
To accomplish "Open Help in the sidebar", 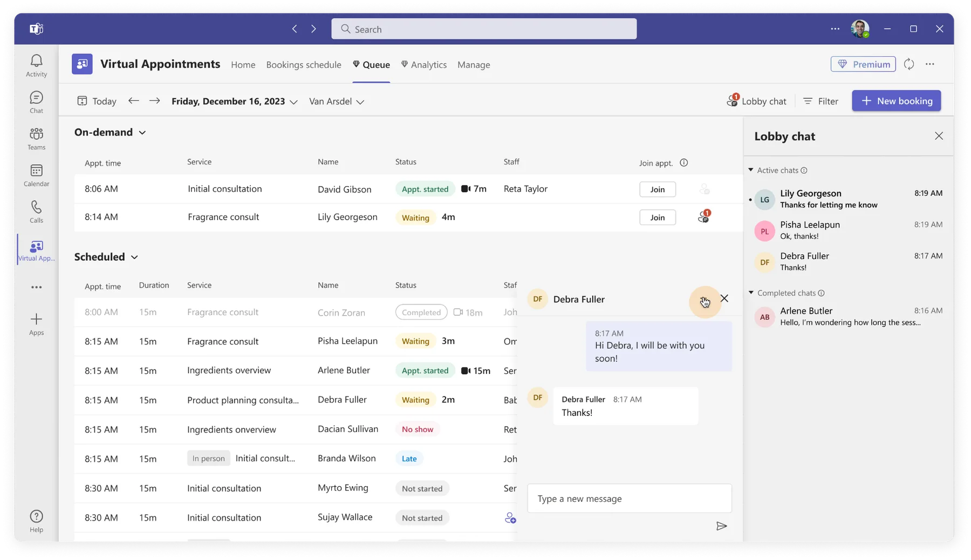I will pos(36,521).
